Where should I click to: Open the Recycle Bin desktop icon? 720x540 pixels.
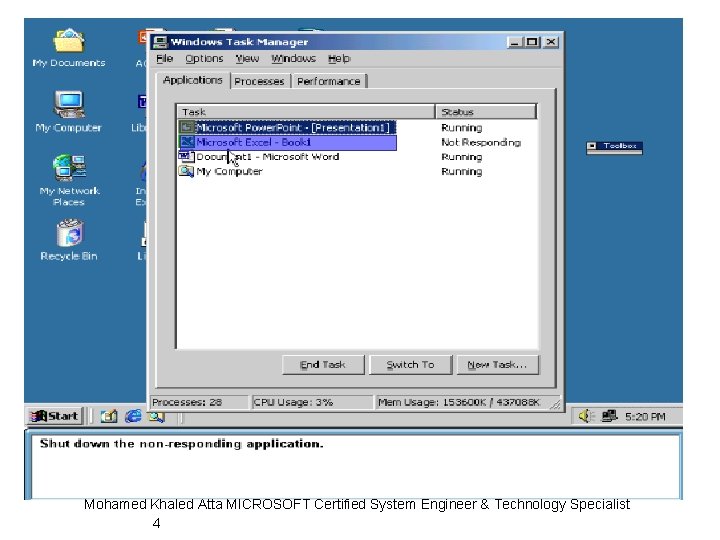(x=69, y=240)
